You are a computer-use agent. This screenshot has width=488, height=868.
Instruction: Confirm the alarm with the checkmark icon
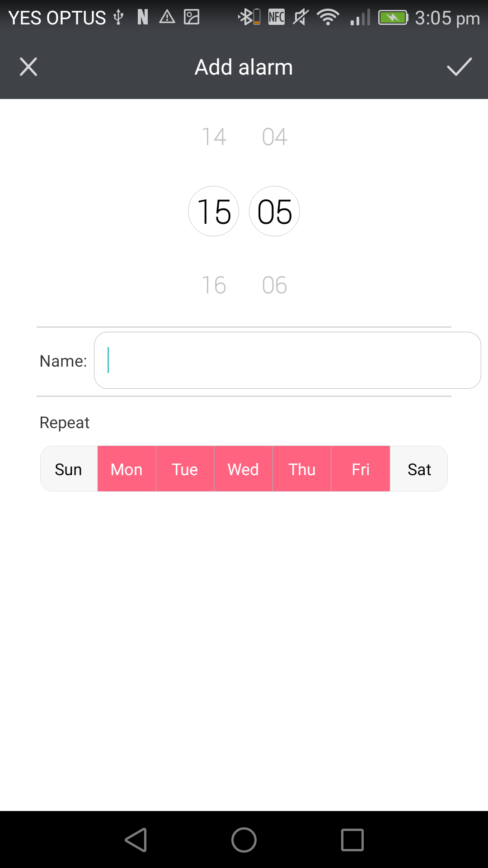click(459, 67)
